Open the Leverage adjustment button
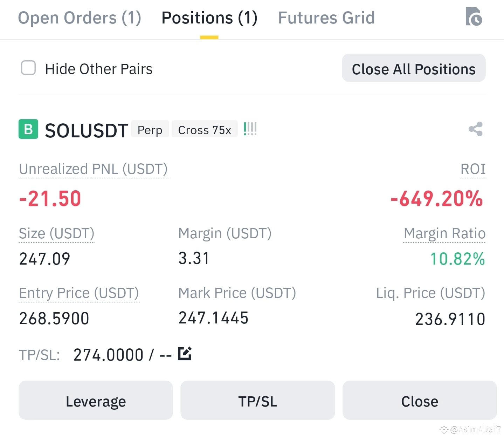504x437 pixels. click(x=96, y=400)
